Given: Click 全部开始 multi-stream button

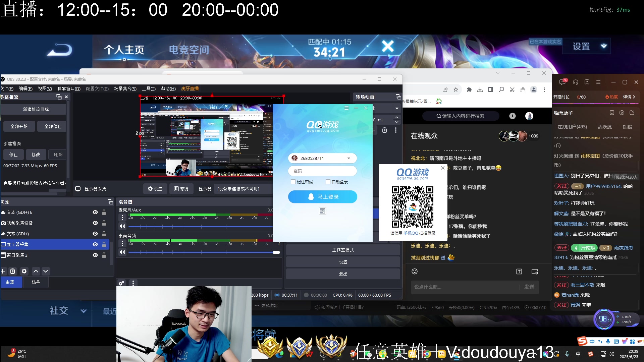Looking at the screenshot, I should [x=19, y=126].
